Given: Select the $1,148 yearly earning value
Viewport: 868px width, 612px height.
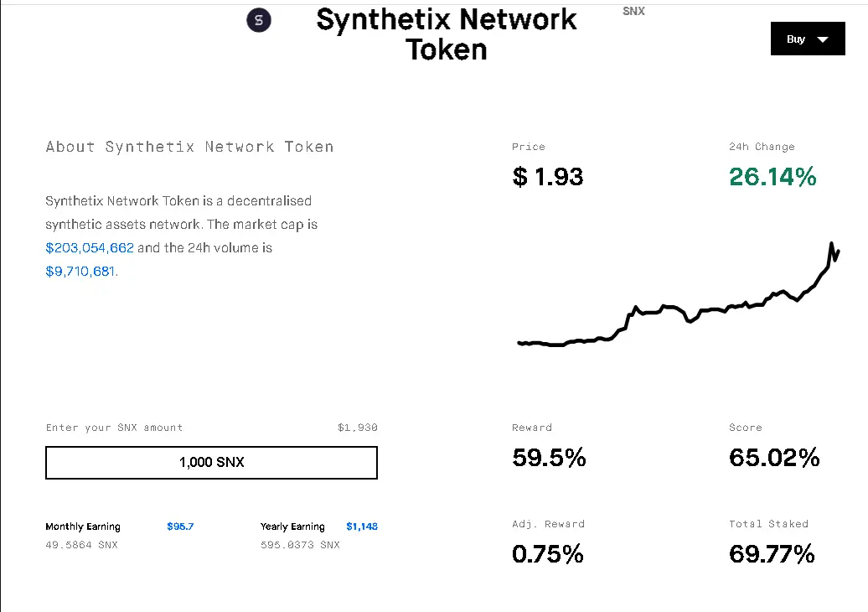Looking at the screenshot, I should (x=362, y=526).
